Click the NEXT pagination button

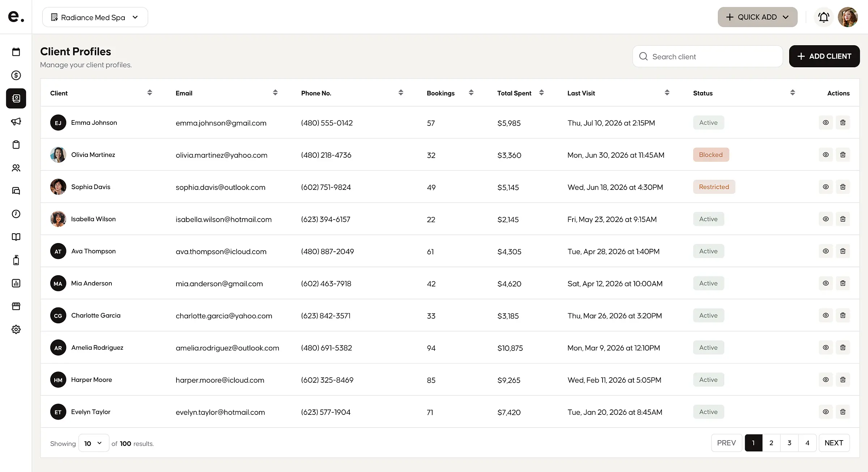pos(834,443)
